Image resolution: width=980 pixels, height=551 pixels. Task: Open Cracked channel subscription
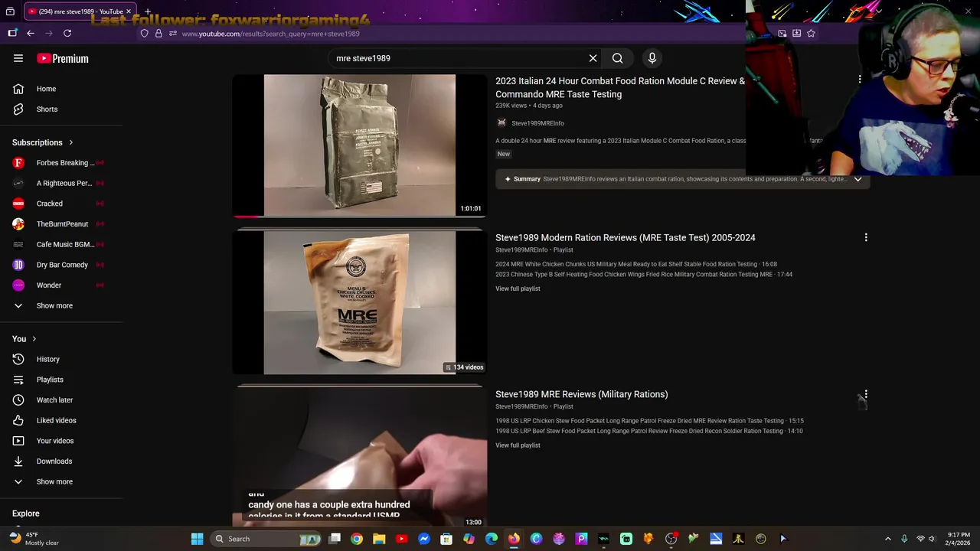(x=61, y=204)
